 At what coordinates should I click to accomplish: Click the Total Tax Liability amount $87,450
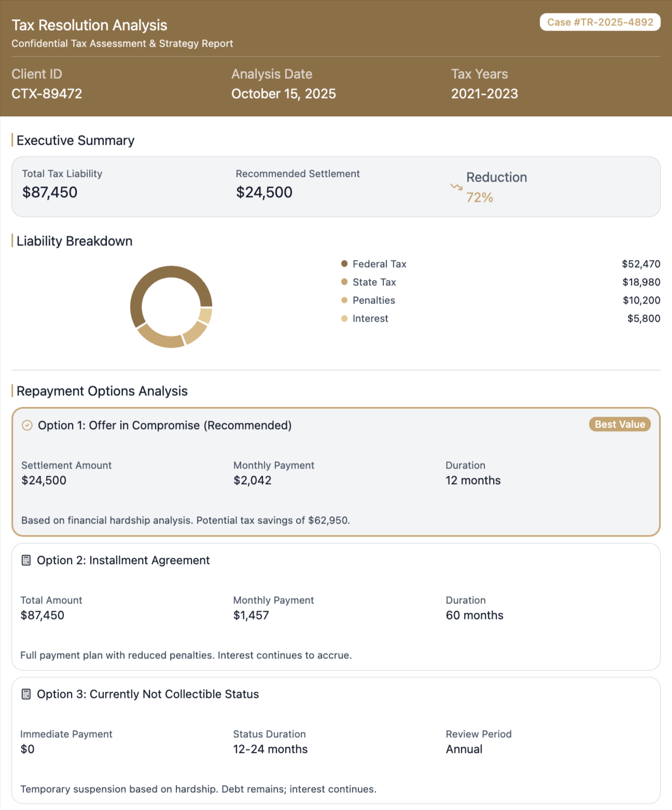pos(49,192)
